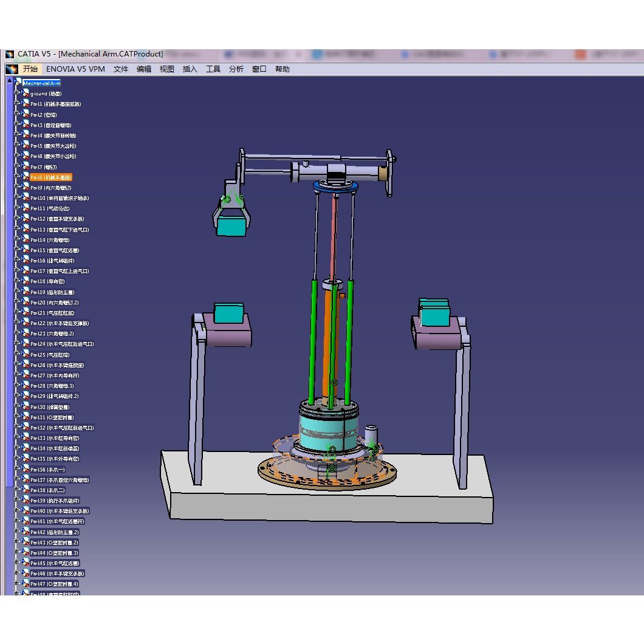The height and width of the screenshot is (644, 644).
Task: Expand the Part11 tree node
Action: 17,207
